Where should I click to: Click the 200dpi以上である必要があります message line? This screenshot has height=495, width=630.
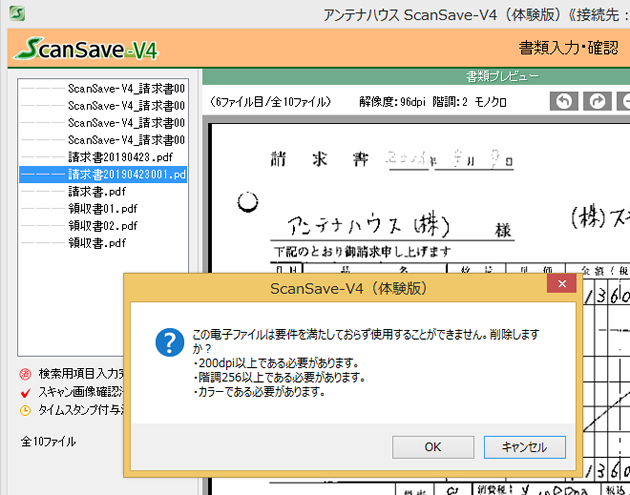(276, 363)
